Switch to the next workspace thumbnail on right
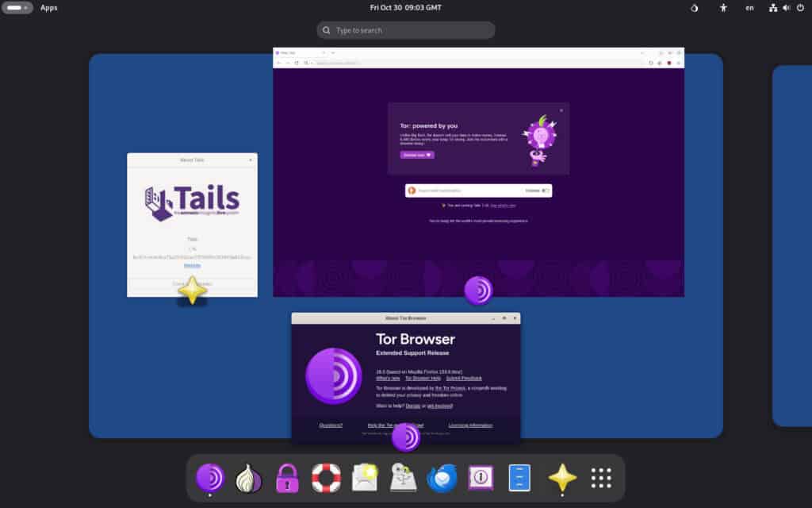The height and width of the screenshot is (508, 812). click(x=792, y=246)
